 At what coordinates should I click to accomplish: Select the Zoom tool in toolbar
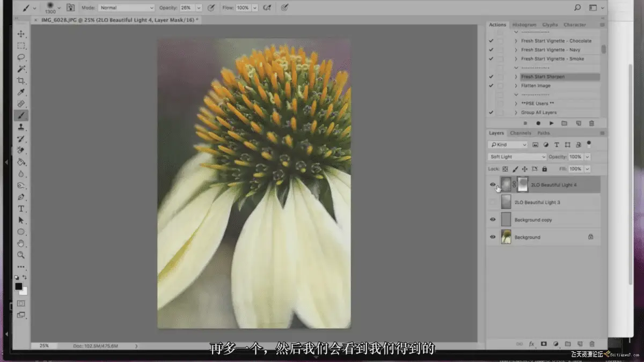pyautogui.click(x=21, y=255)
